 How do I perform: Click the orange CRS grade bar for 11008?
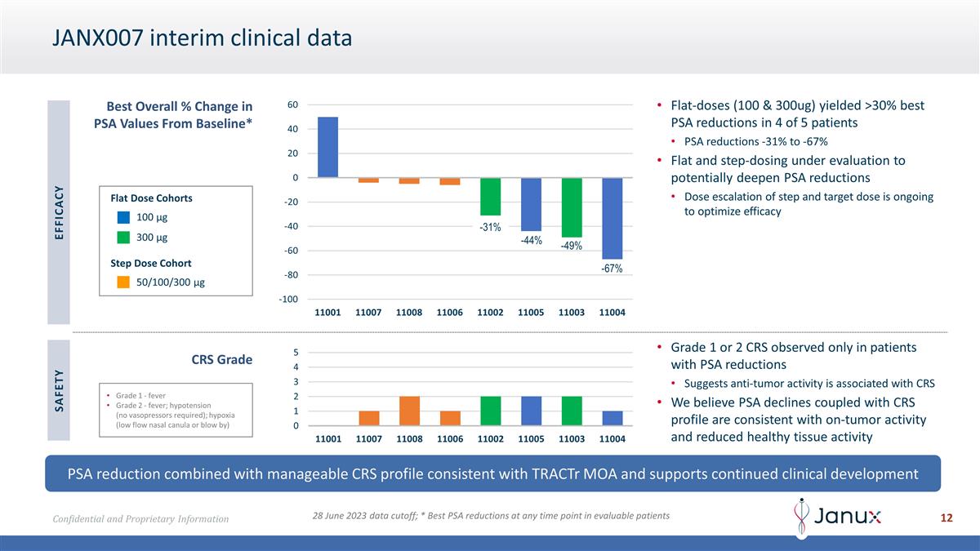pos(409,411)
